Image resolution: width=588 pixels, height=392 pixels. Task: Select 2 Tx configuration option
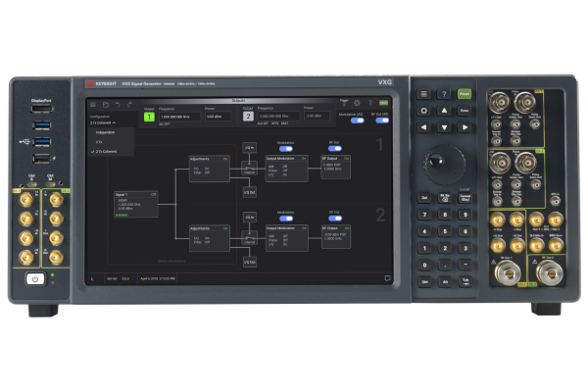click(x=99, y=142)
